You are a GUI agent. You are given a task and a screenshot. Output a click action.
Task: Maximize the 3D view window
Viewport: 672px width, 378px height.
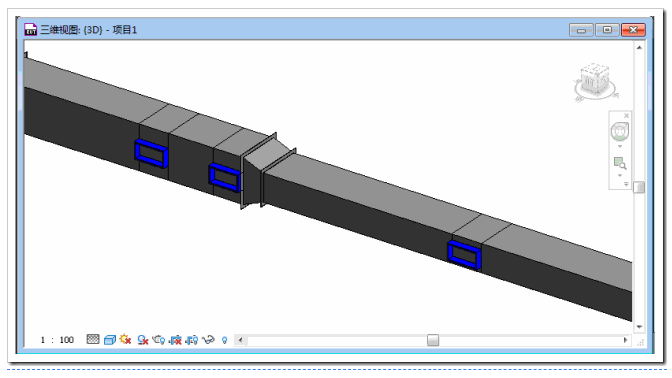click(607, 30)
